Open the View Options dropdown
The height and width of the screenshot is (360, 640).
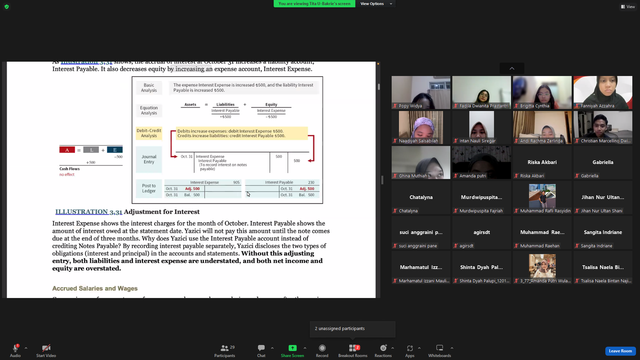coord(376,4)
